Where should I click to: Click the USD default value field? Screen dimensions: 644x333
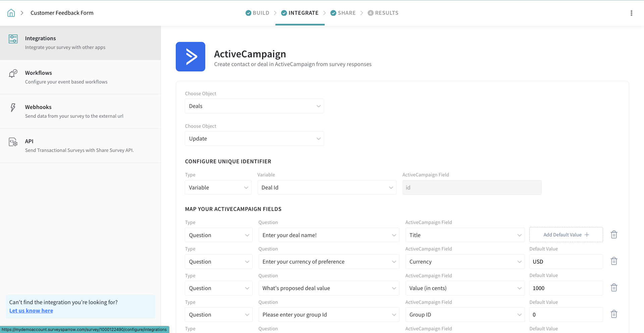tap(566, 262)
